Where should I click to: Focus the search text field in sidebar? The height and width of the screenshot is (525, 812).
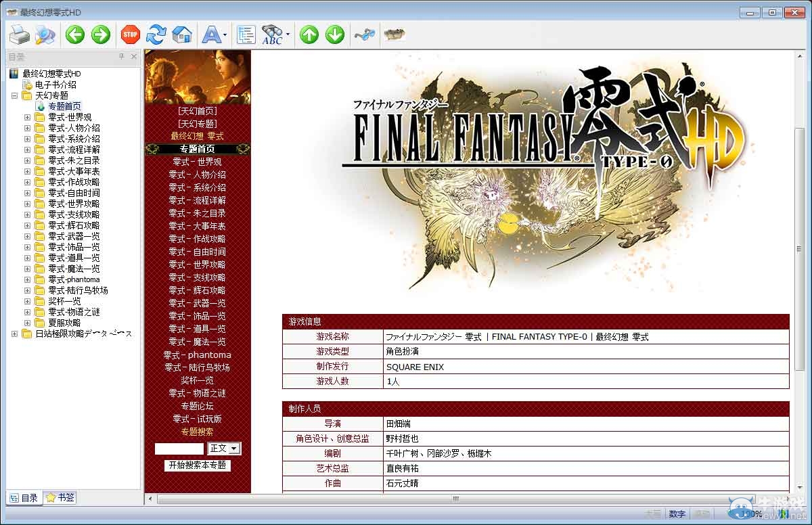tap(179, 449)
